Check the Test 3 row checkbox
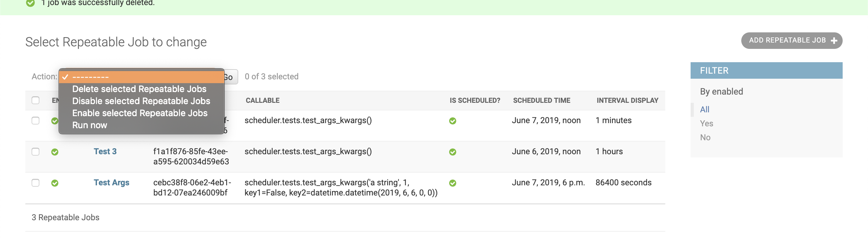Viewport: 868px width, 238px height. (35, 152)
